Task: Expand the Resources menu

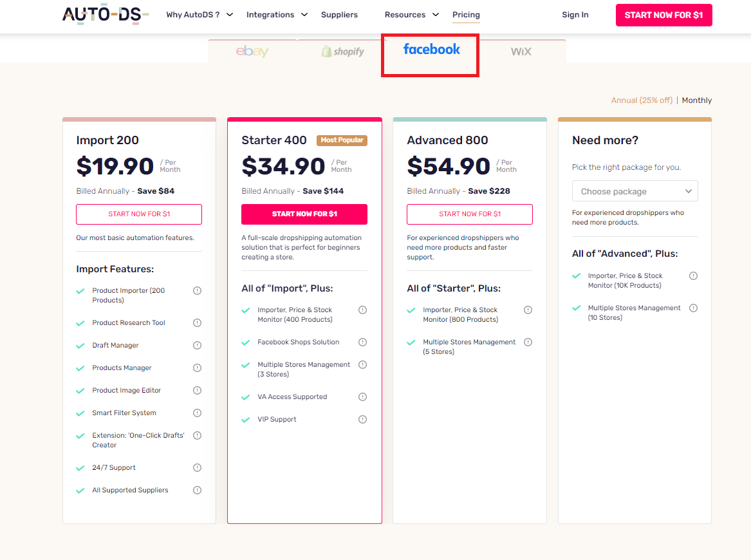Action: [x=412, y=15]
